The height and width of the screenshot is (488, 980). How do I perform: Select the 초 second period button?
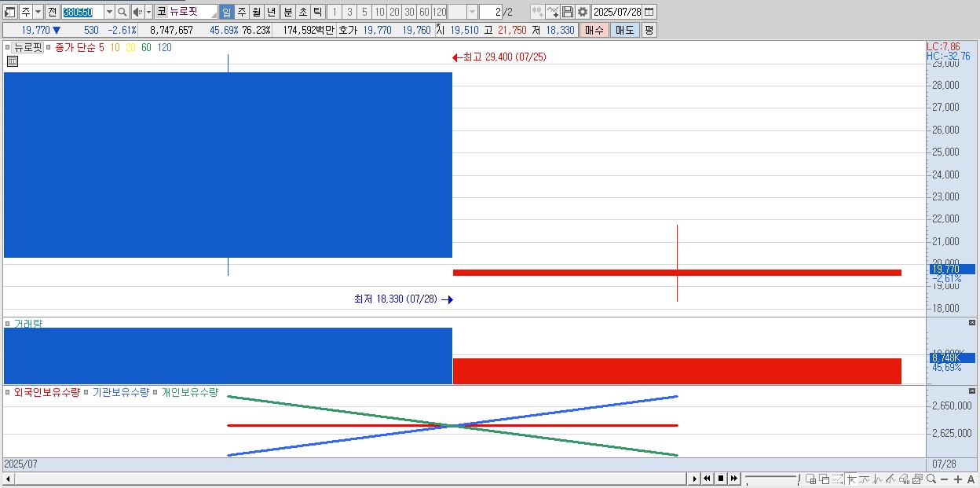tap(302, 12)
